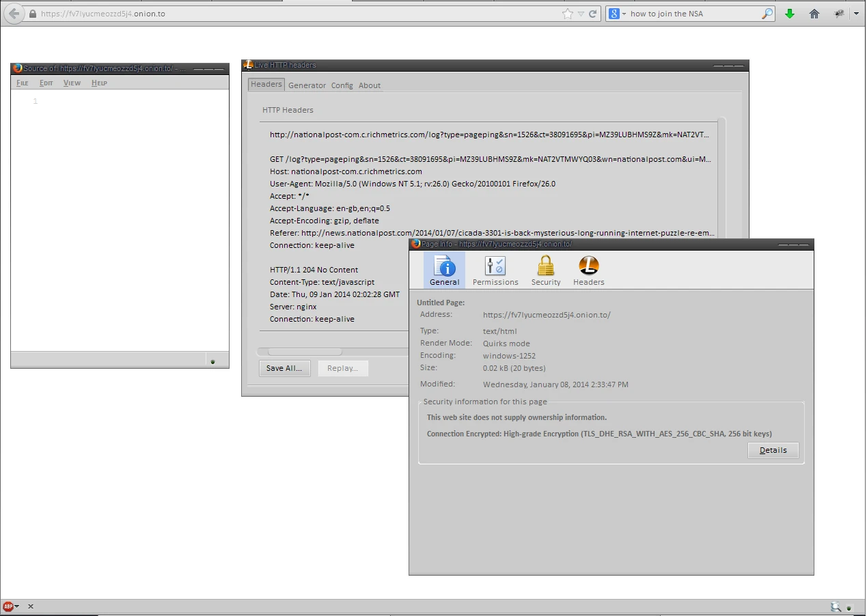The image size is (867, 616).
Task: Open the Adblock Plus icon in the status bar
Action: coord(8,606)
